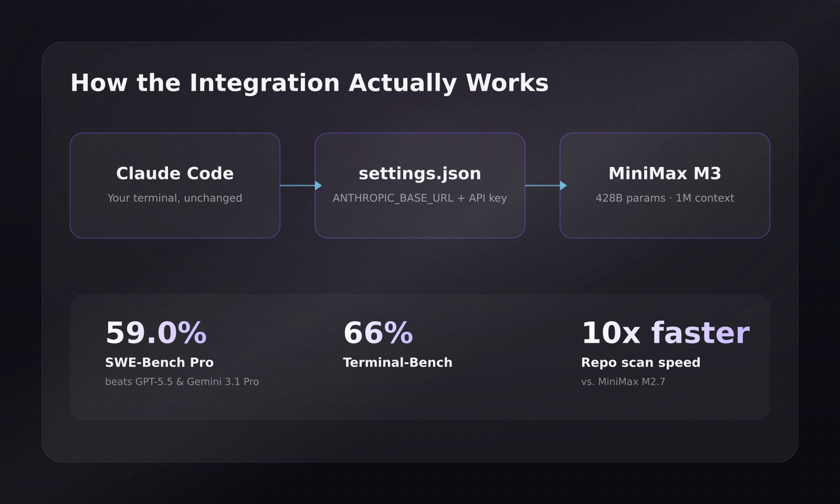Screen dimensions: 840x504
Task: Click 'Your terminal, unchanged' subtitle
Action: point(175,198)
